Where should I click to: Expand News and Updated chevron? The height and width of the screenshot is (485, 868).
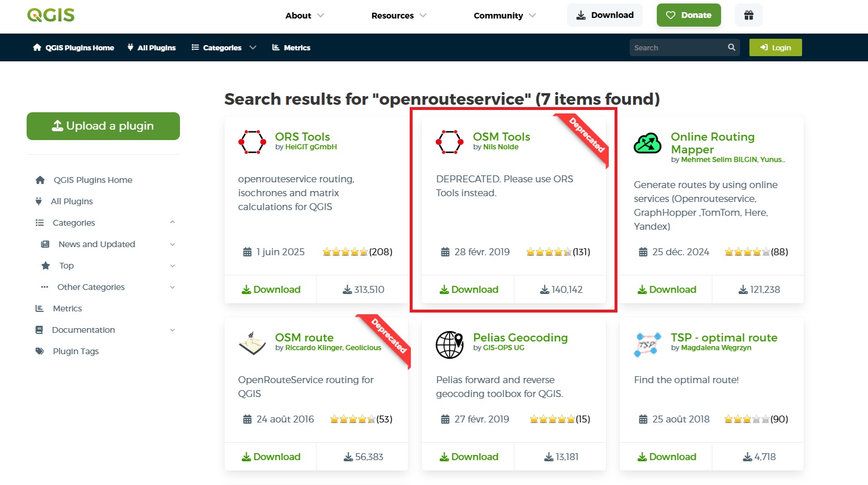172,244
